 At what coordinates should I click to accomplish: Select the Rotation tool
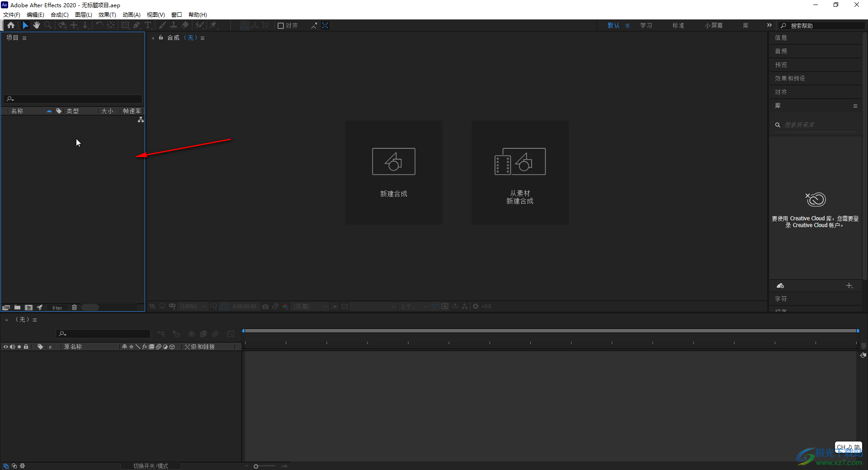[x=99, y=25]
